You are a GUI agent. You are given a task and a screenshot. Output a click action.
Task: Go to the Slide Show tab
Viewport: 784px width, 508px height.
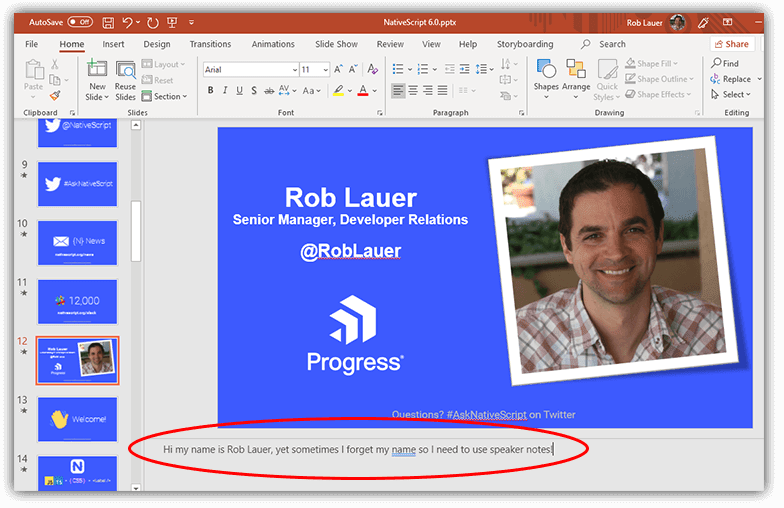click(x=336, y=44)
